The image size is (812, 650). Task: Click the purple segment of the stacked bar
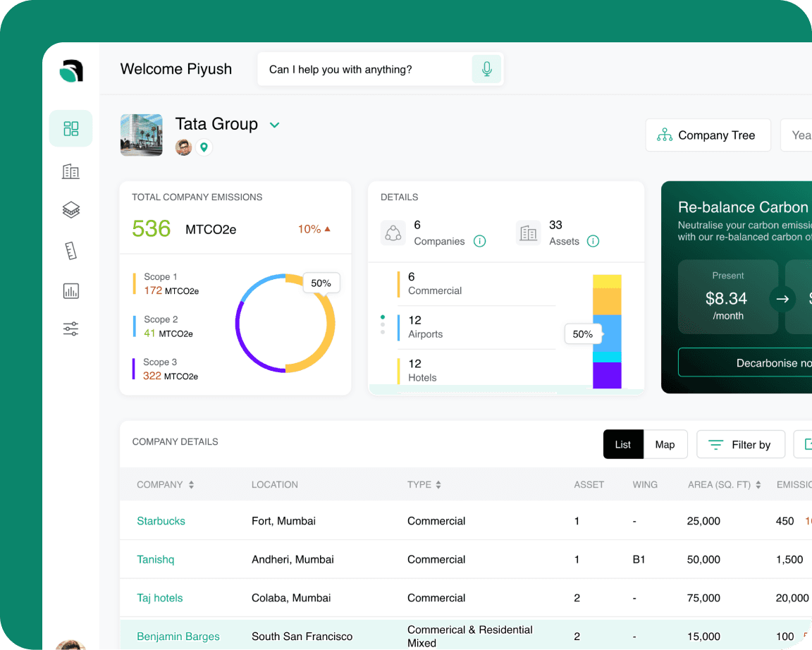tap(607, 375)
